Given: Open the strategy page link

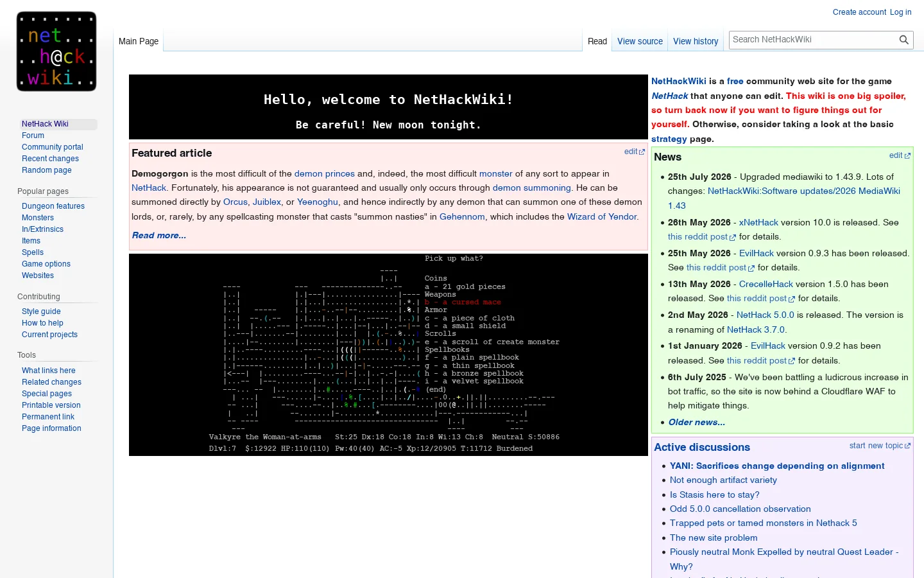Looking at the screenshot, I should (x=669, y=139).
